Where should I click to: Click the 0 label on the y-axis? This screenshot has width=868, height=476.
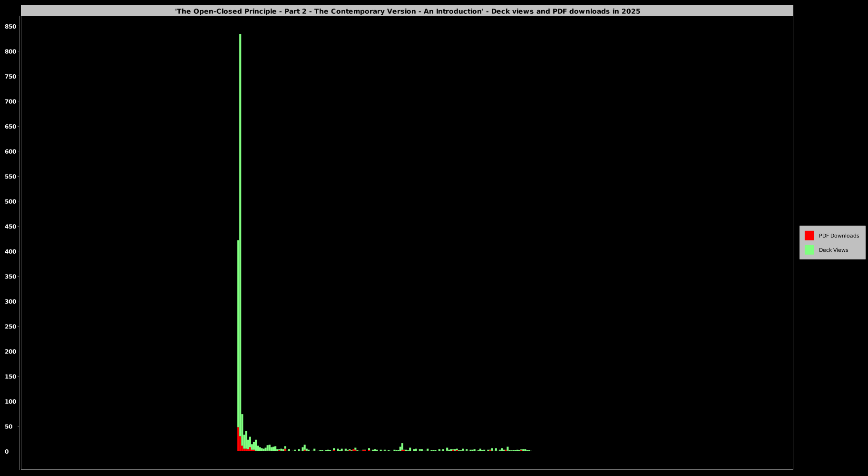7,451
